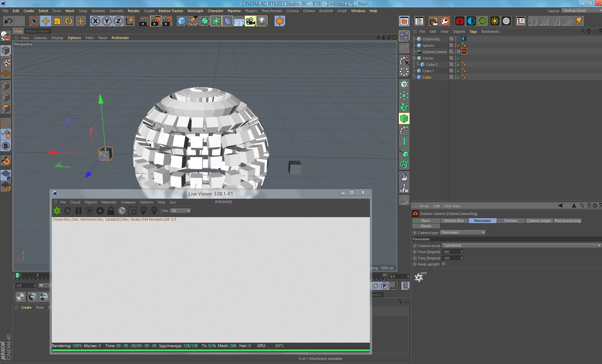Click the Octane help logo in Attributes panel
602x364 pixels.
[420, 277]
